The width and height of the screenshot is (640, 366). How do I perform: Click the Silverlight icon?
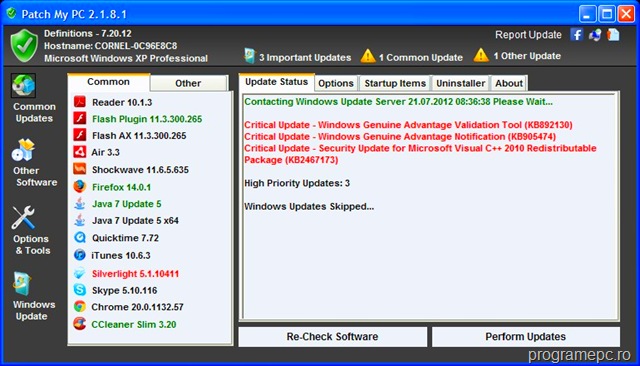click(x=80, y=273)
